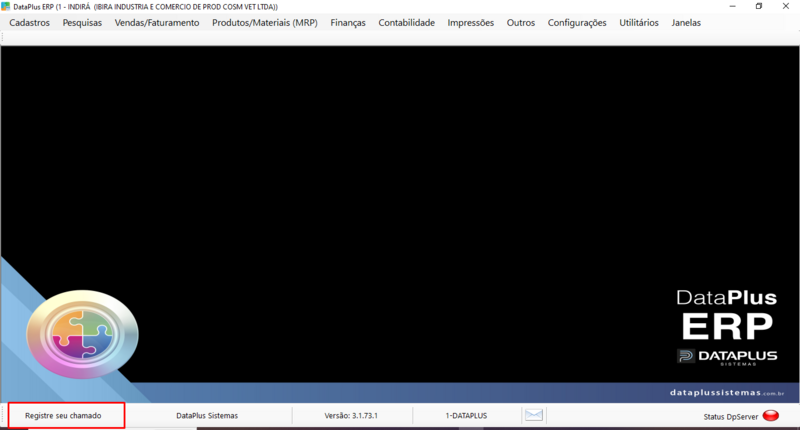The height and width of the screenshot is (430, 800).
Task: Open the Pesquisas menu
Action: [82, 23]
